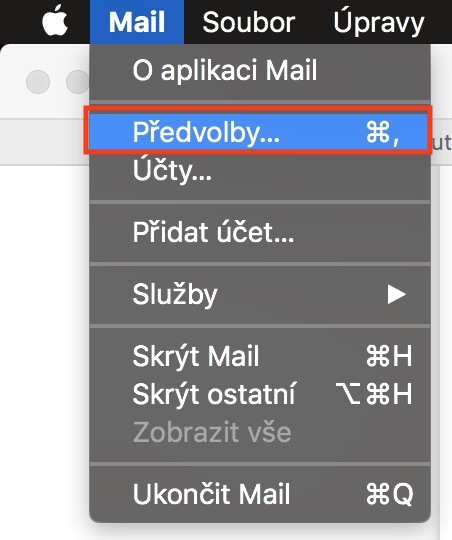Expand the Služby submenu arrow

pyautogui.click(x=396, y=294)
